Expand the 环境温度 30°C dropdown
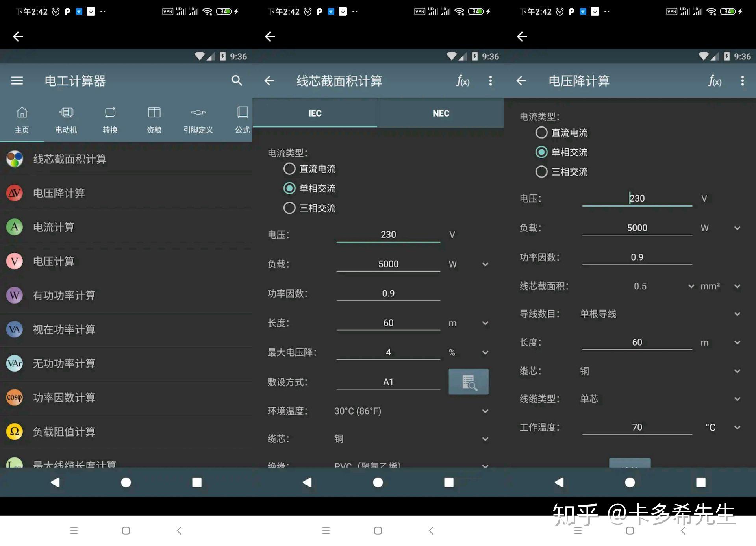 485,411
